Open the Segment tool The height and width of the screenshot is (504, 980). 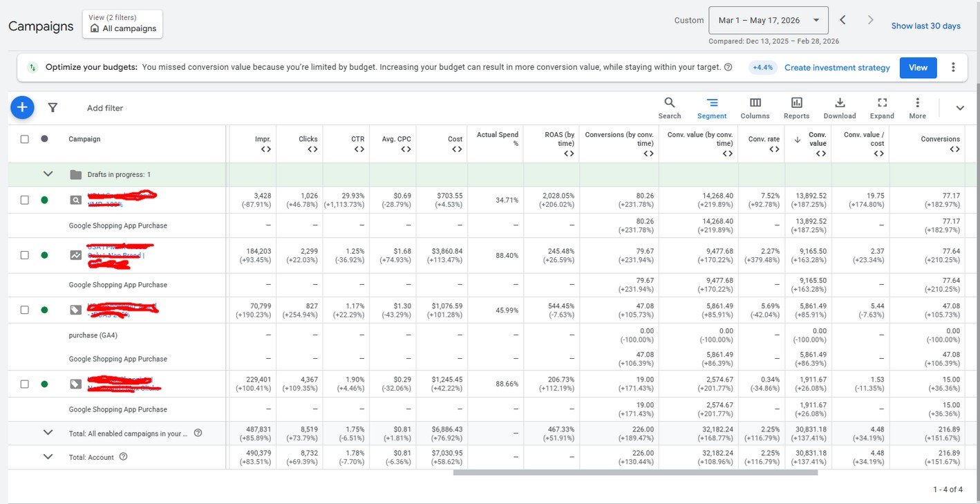(712, 108)
